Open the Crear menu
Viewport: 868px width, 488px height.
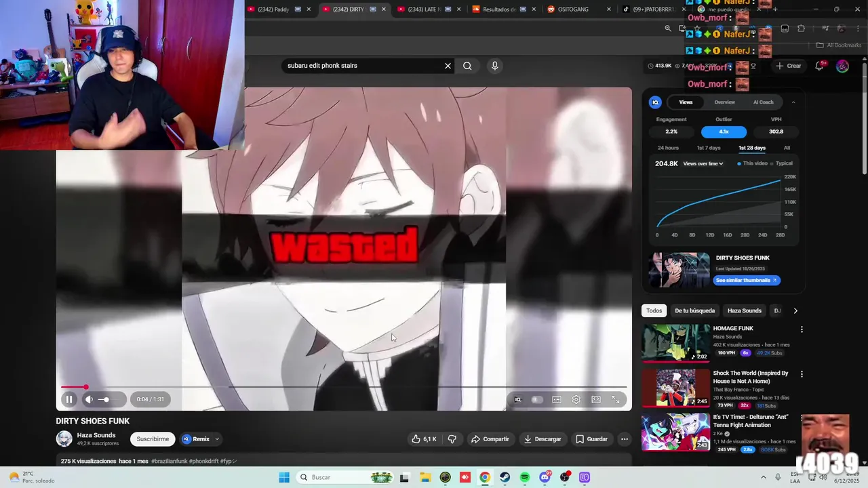[x=789, y=66]
